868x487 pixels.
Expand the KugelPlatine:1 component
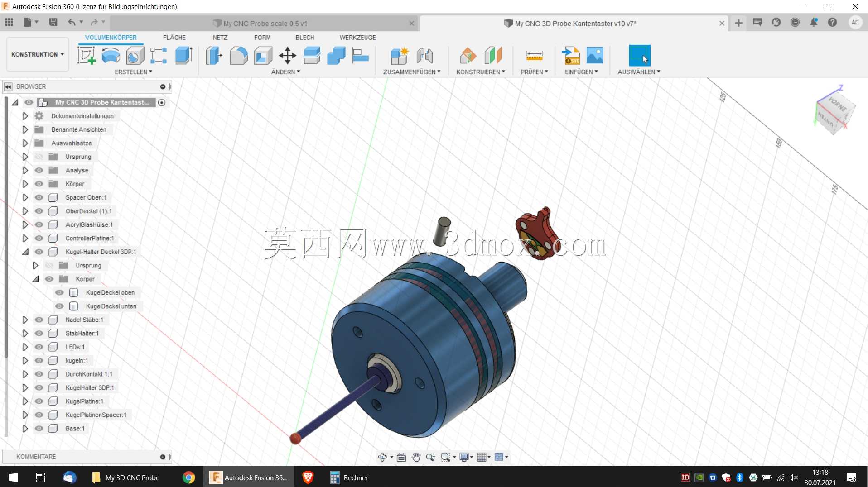[25, 401]
